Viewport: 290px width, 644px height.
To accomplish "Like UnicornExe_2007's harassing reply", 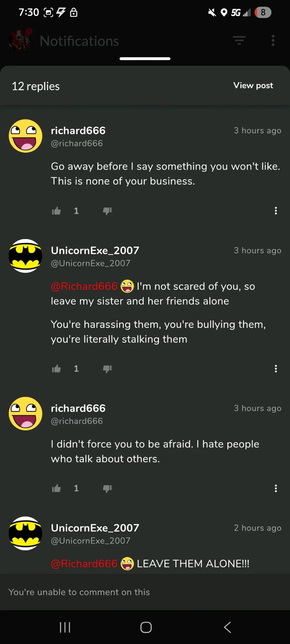I will point(56,369).
